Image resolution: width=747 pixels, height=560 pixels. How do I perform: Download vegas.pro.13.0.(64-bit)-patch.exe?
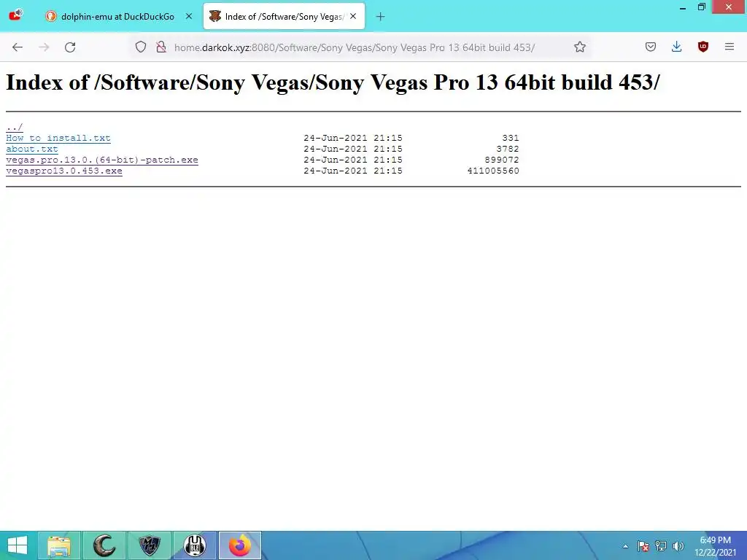(102, 160)
